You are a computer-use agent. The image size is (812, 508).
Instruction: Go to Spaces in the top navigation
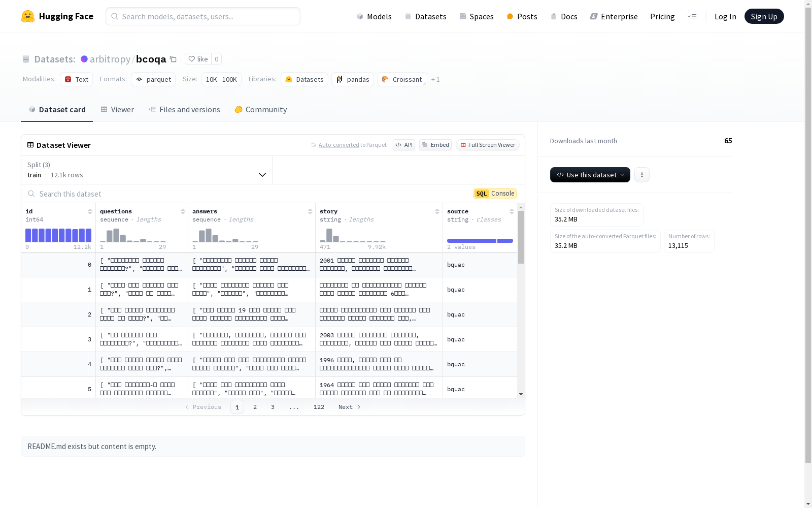click(x=477, y=16)
